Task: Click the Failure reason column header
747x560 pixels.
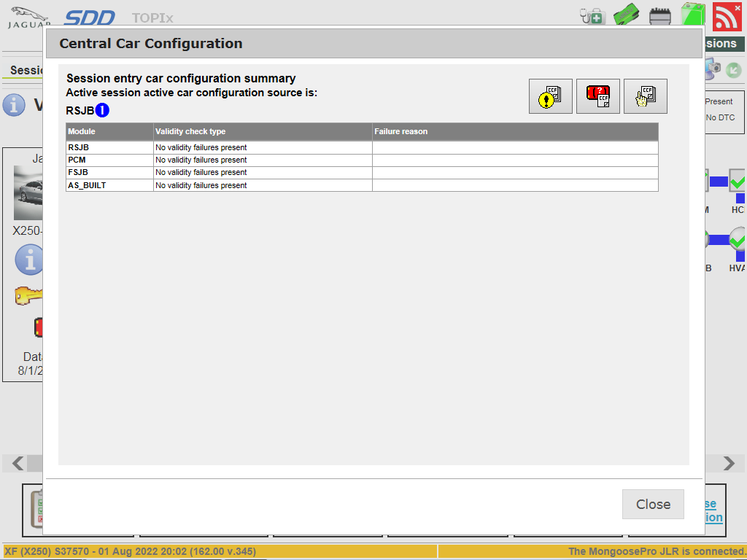Action: [514, 131]
